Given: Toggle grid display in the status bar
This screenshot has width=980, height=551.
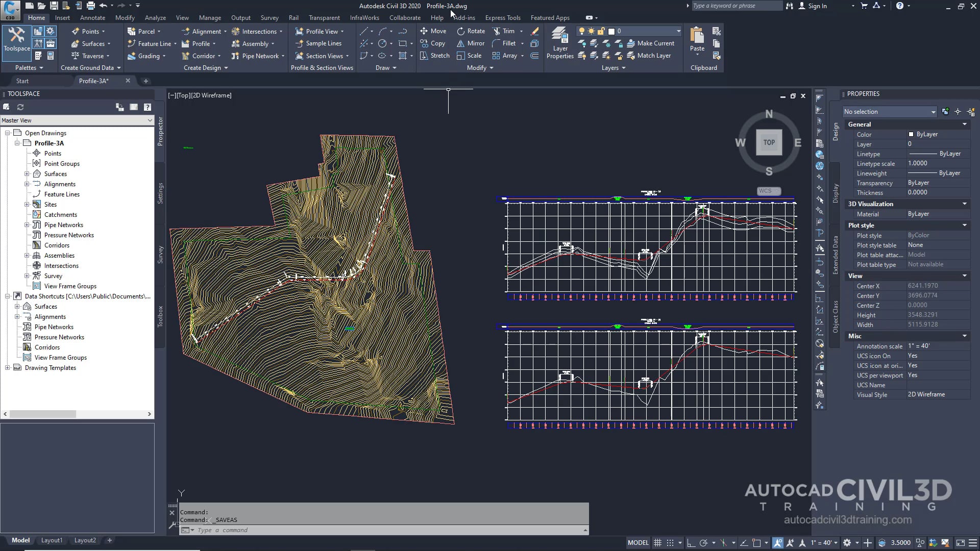Looking at the screenshot, I should [x=658, y=542].
